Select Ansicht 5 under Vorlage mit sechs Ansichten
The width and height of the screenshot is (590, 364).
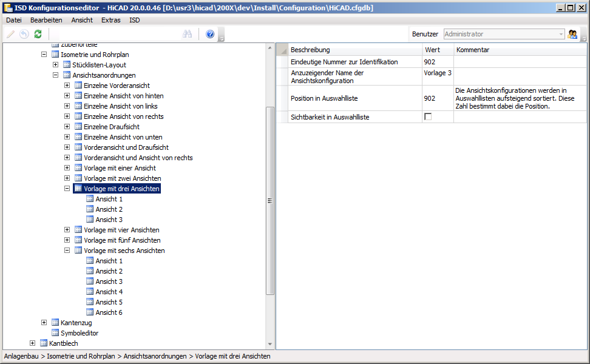(x=109, y=302)
